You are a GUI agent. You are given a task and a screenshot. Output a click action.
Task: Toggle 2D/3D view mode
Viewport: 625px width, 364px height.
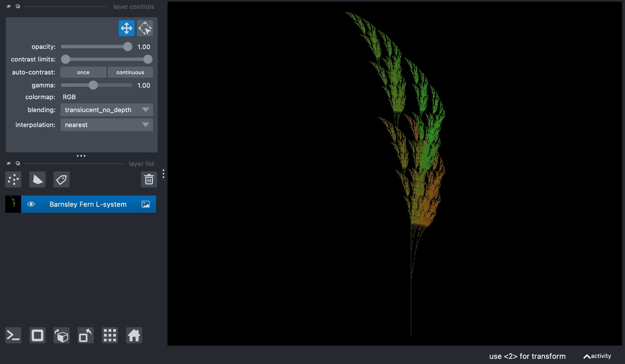37,335
